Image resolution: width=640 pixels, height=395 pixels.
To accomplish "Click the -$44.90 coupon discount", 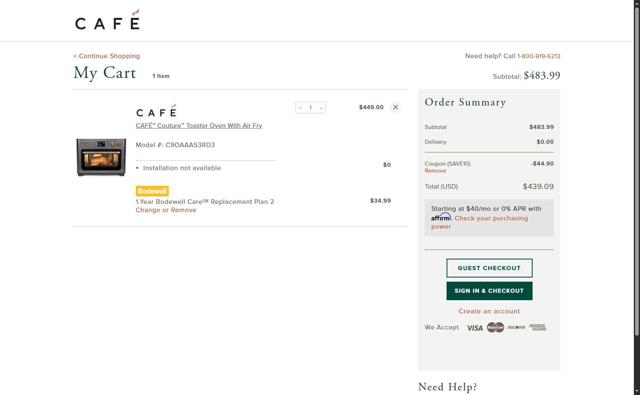I will coord(542,164).
